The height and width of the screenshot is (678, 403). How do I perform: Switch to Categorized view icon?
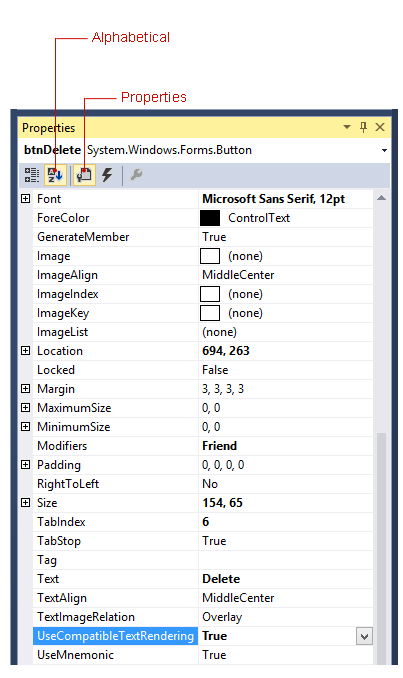coord(31,175)
